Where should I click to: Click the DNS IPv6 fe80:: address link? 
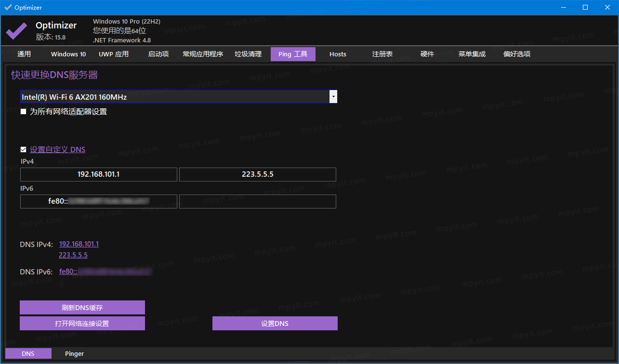pos(105,272)
